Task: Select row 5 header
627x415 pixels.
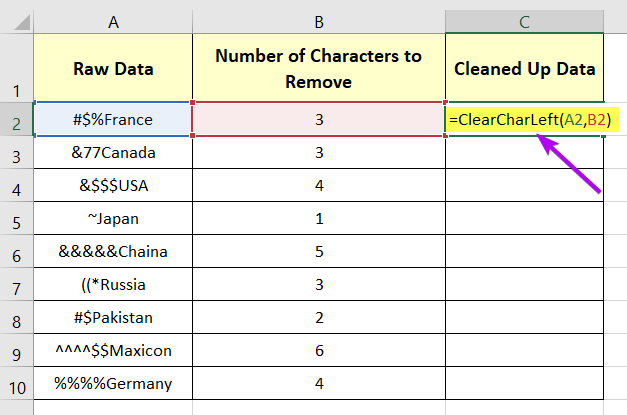Action: (x=16, y=218)
